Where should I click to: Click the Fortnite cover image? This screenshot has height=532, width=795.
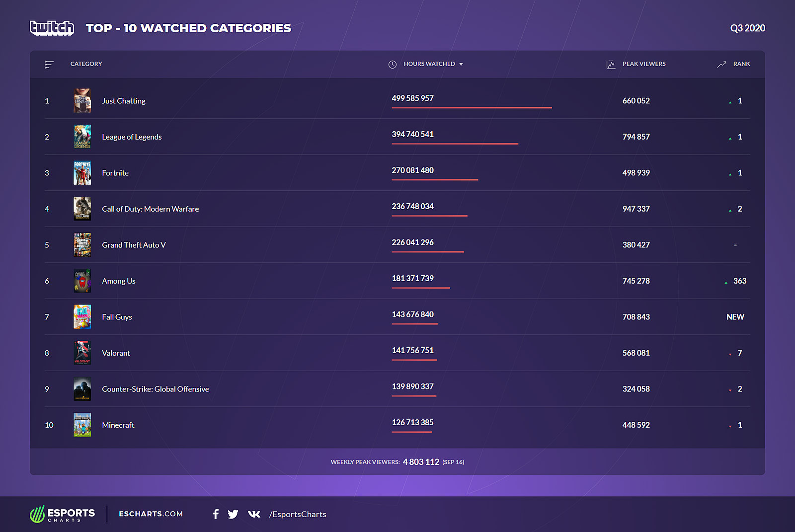[82, 173]
